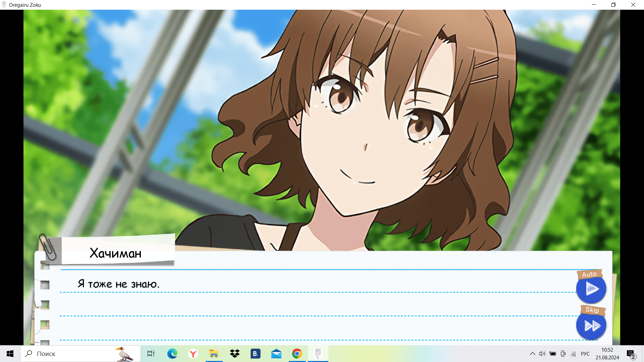Open File Explorer from the taskbar
Viewport: 644px width, 362px height.
pos(214,354)
